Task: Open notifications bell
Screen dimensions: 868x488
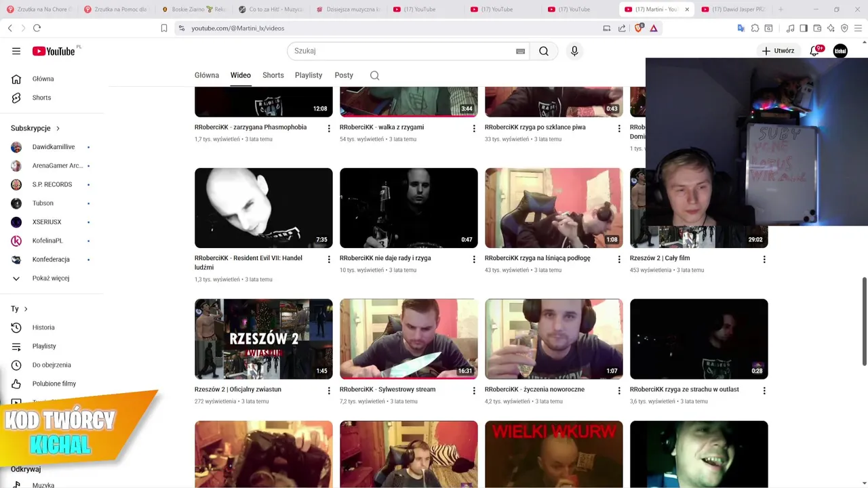Action: tap(814, 51)
